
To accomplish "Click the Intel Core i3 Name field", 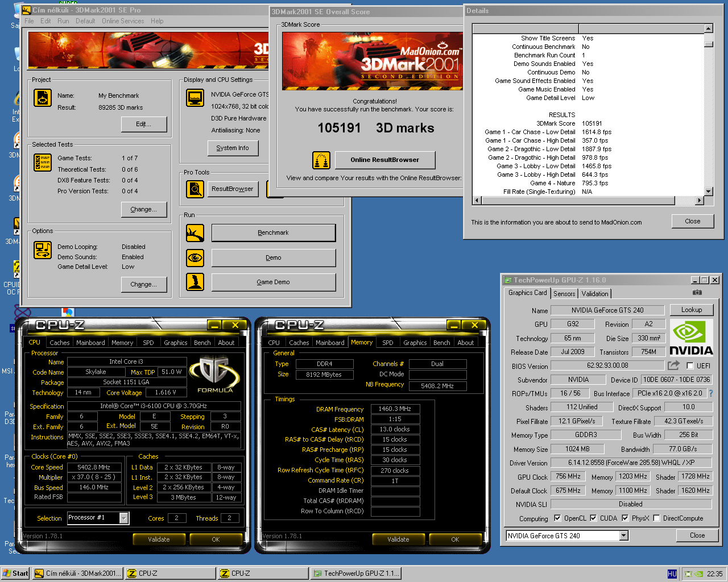I will tap(127, 361).
